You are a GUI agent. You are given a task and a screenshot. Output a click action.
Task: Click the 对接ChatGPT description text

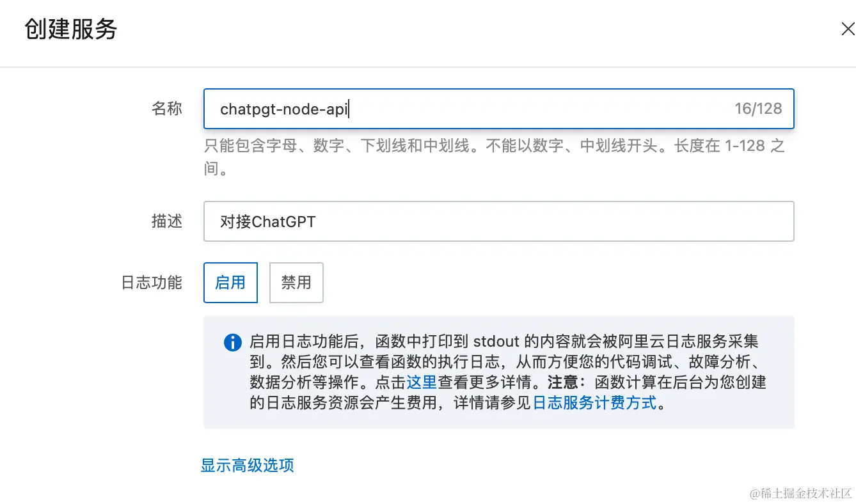(x=266, y=221)
